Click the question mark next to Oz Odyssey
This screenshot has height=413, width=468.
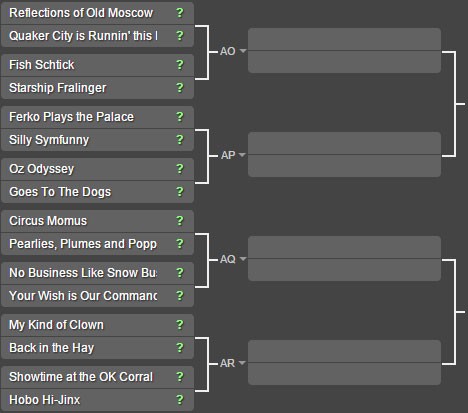[180, 169]
